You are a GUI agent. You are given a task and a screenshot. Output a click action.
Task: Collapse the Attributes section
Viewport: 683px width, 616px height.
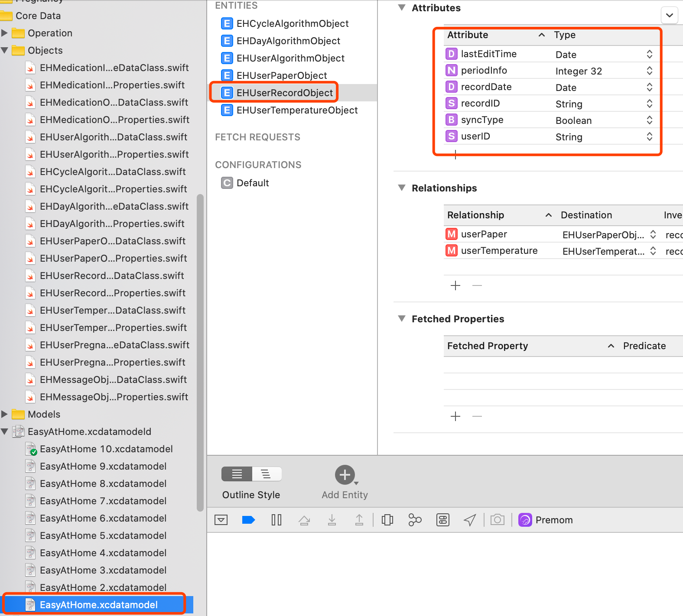pos(402,8)
